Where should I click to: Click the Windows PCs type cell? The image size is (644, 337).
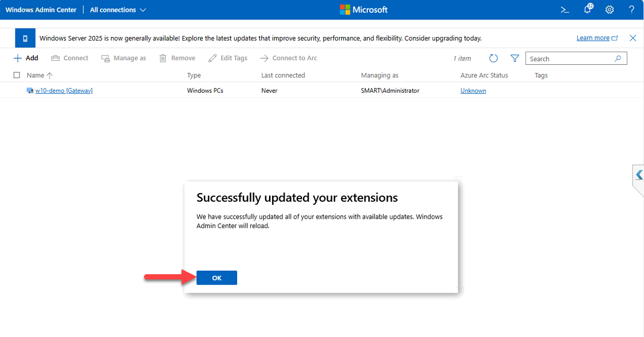tap(205, 91)
